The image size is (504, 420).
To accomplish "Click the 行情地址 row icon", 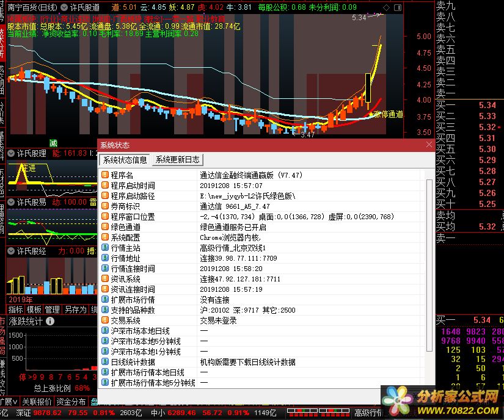I will 105,258.
